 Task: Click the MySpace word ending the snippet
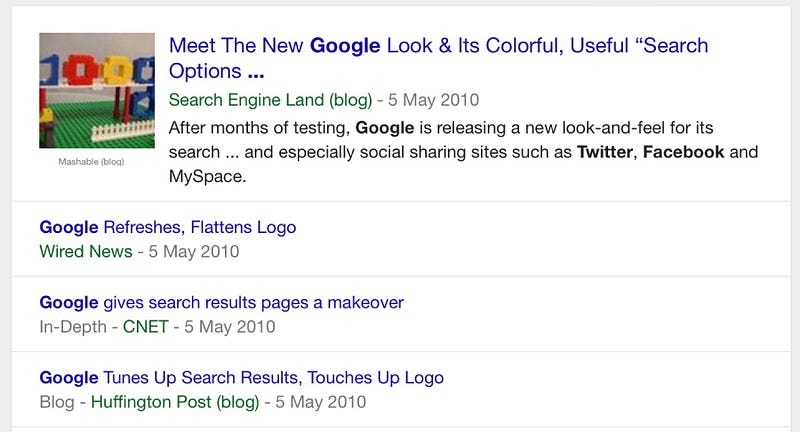pos(207,176)
